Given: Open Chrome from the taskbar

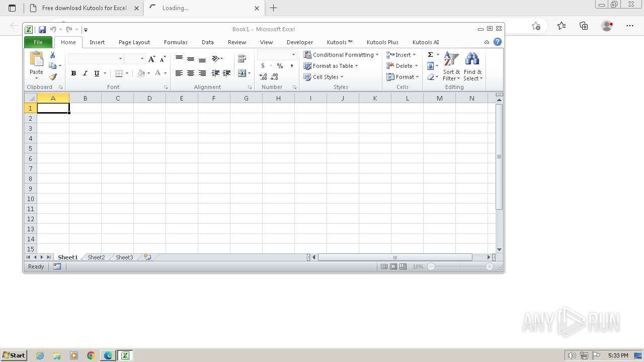Looking at the screenshot, I should pyautogui.click(x=91, y=355).
